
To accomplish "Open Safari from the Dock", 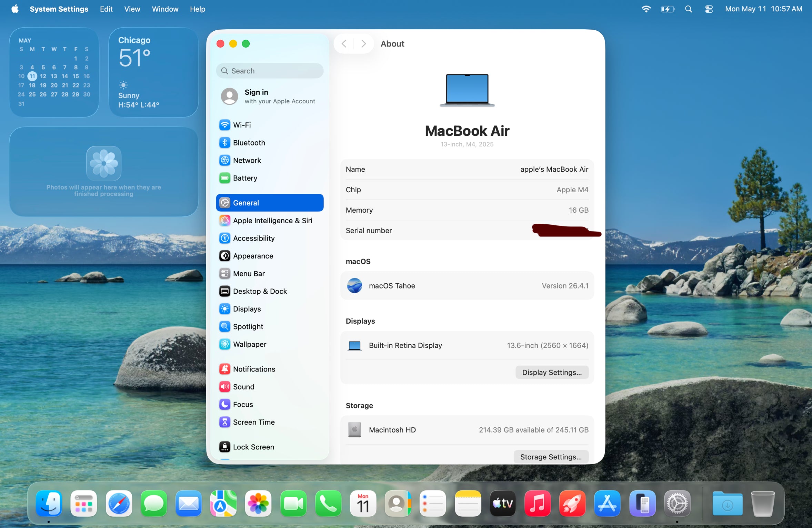I will point(119,503).
